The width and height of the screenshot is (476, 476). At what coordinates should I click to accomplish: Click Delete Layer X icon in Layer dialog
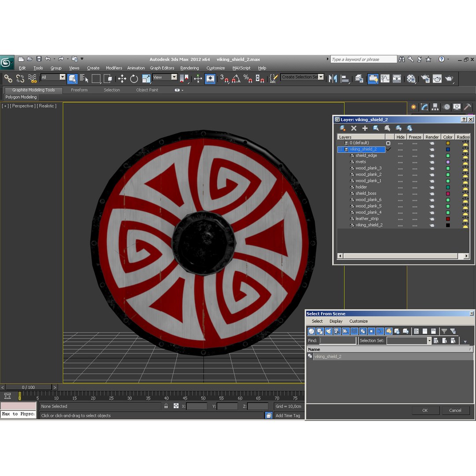click(353, 128)
